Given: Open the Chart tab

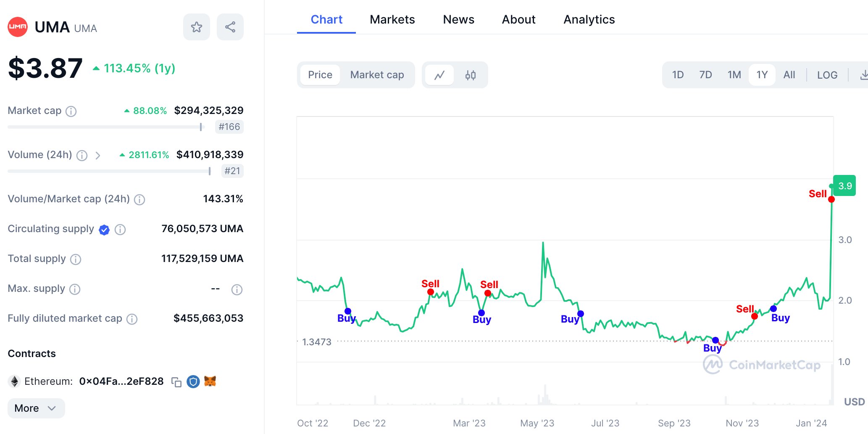Looking at the screenshot, I should click(x=326, y=19).
